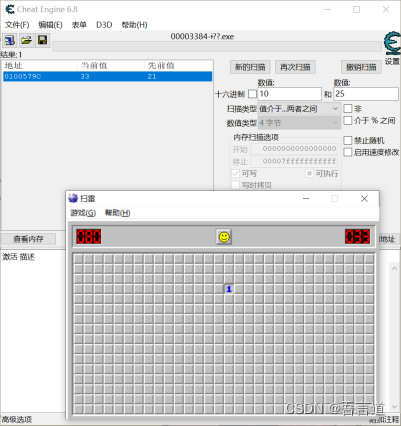The image size is (401, 426).
Task: Click the 停止 stop address field
Action: [294, 162]
